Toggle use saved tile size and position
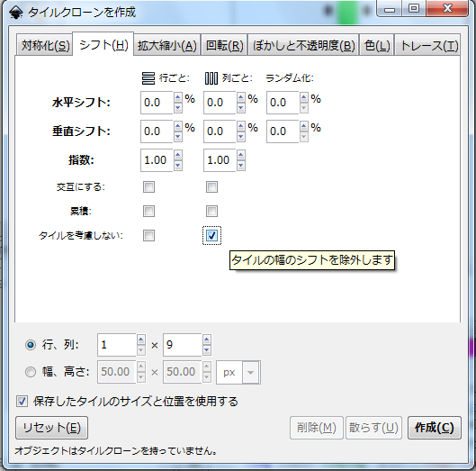 (x=22, y=402)
